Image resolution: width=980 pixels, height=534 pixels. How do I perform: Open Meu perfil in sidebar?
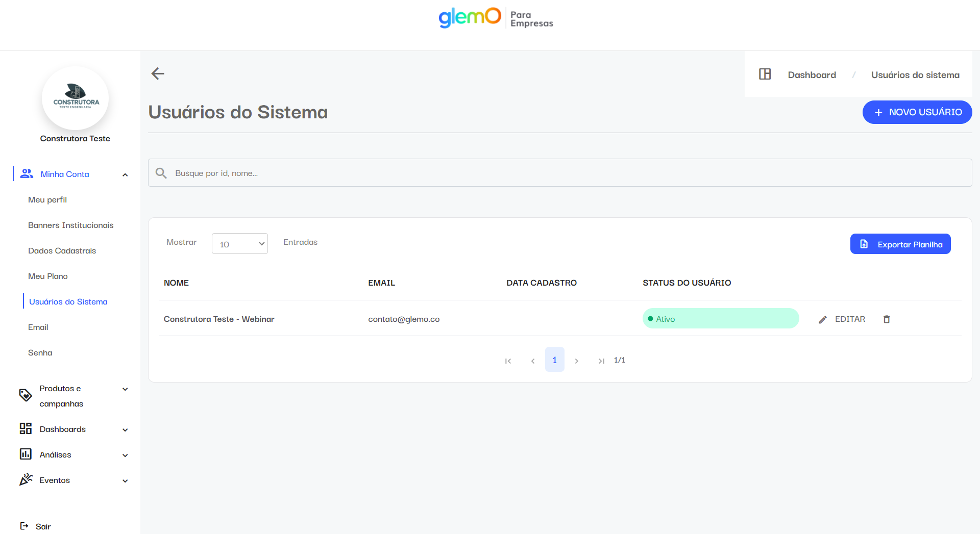[x=47, y=200]
